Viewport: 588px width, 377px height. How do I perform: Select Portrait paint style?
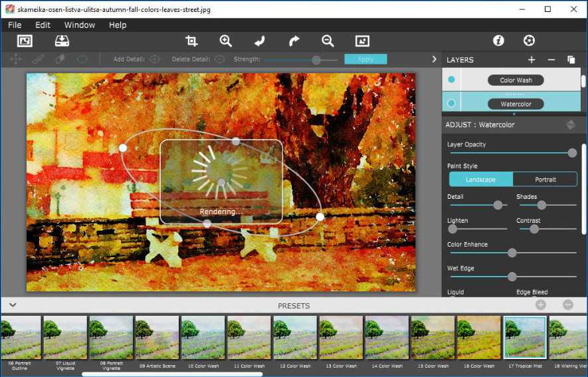(545, 180)
